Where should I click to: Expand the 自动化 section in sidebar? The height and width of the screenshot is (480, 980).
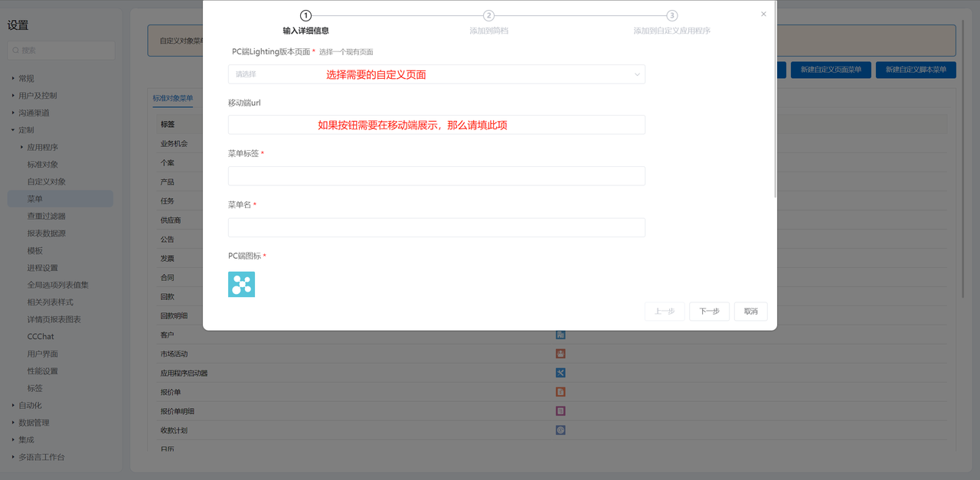click(x=13, y=406)
